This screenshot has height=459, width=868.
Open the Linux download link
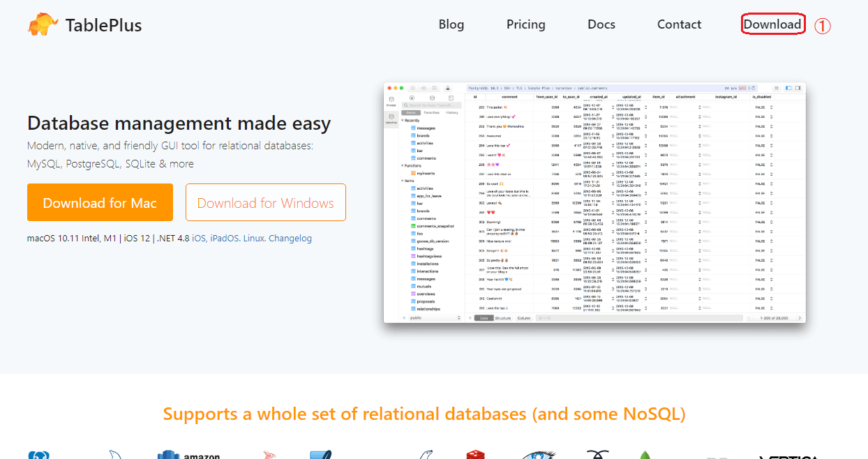pos(254,239)
